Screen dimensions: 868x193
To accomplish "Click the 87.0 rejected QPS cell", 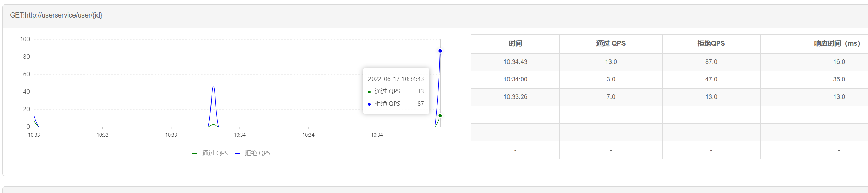I will pos(711,62).
